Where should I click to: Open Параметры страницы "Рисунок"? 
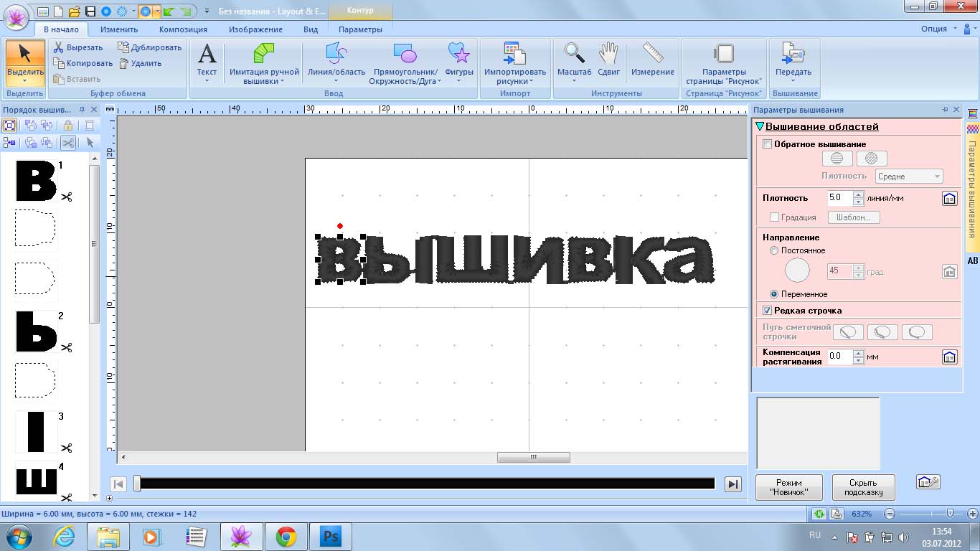723,63
